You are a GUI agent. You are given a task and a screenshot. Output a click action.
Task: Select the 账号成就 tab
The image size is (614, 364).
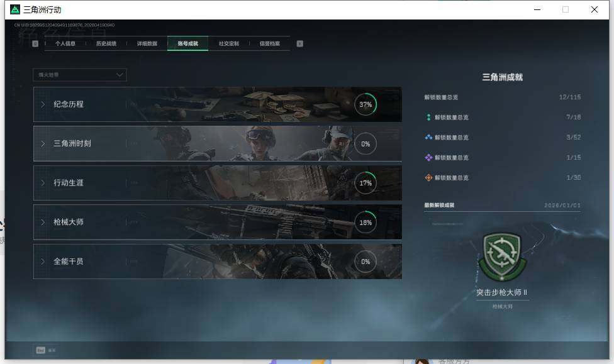[188, 43]
